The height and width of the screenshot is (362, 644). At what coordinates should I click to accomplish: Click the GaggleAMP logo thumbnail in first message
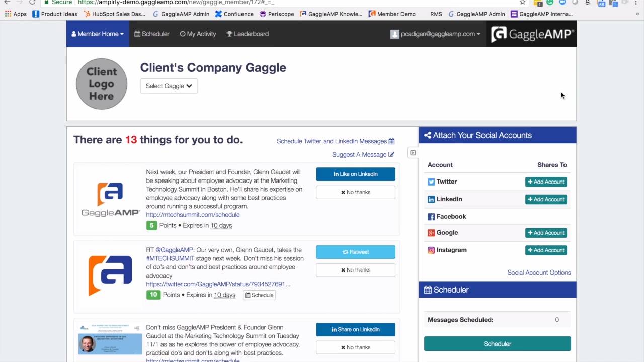110,200
